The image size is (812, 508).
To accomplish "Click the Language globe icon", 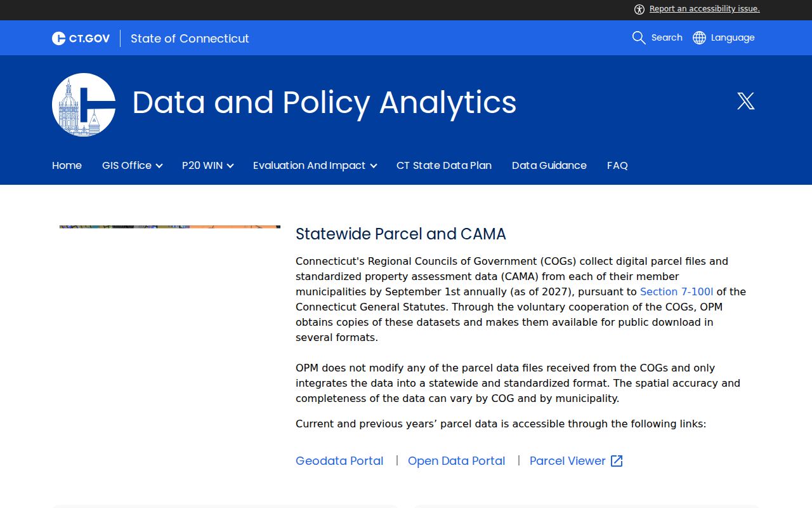I will 699,38.
